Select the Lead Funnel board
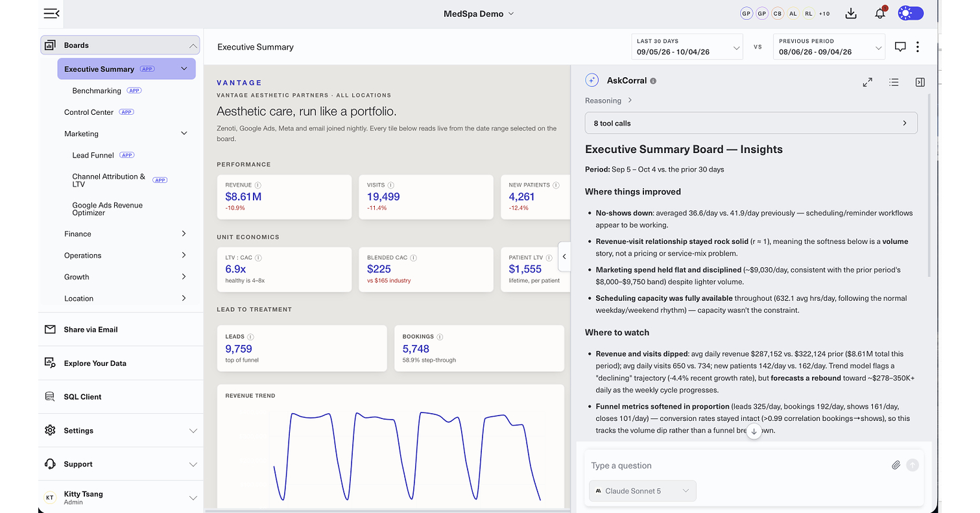Image resolution: width=980 pixels, height=513 pixels. [x=93, y=155]
